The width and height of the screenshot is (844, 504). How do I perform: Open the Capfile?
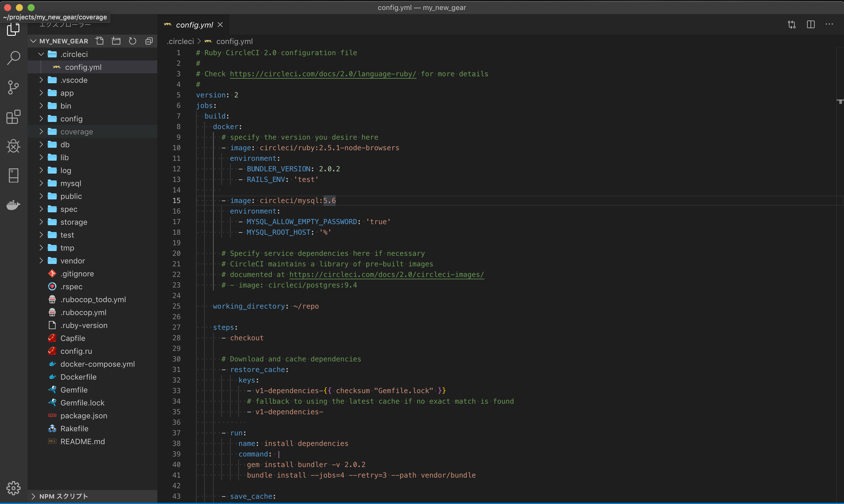point(92,338)
